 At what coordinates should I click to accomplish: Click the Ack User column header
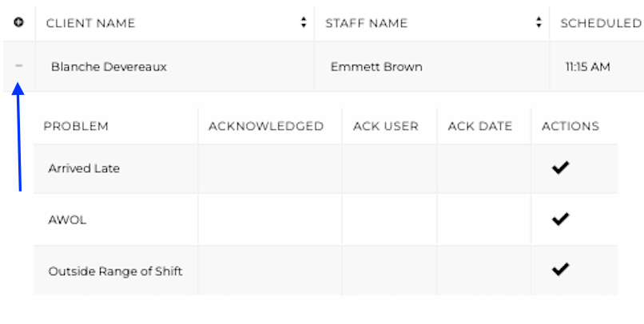(x=385, y=126)
